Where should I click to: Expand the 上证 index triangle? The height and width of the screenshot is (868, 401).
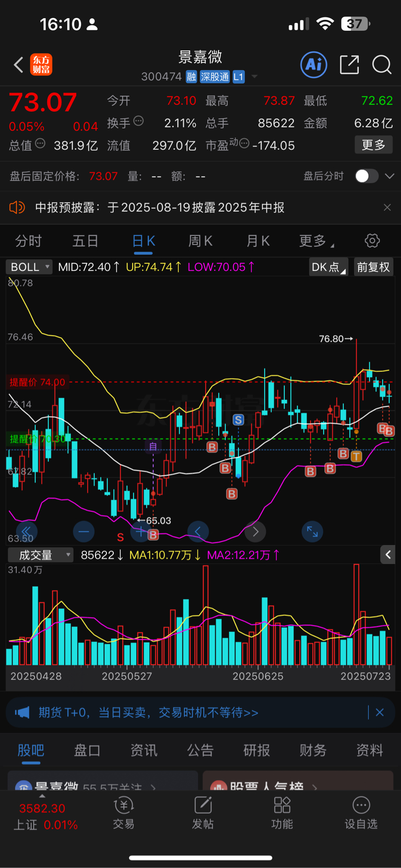42,796
